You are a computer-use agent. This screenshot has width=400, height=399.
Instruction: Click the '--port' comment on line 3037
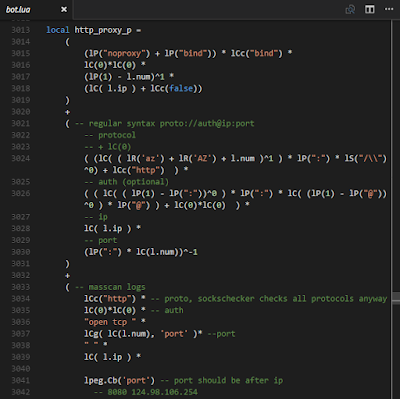(x=221, y=334)
